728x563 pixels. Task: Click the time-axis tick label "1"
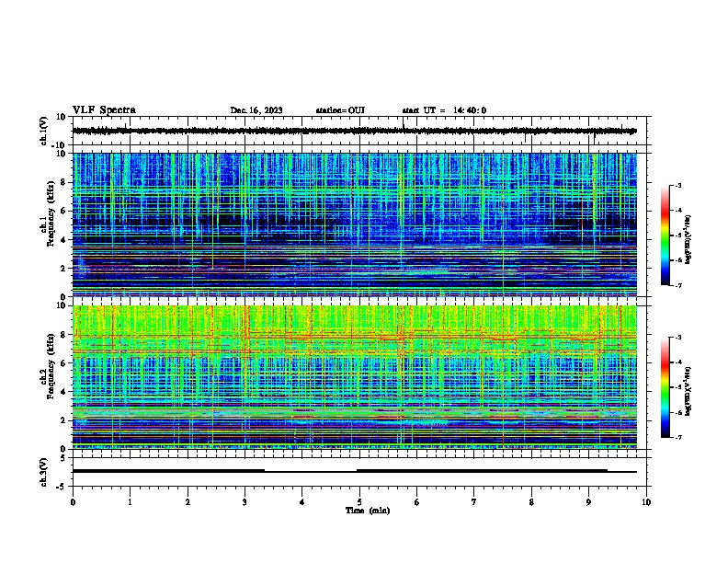(130, 502)
